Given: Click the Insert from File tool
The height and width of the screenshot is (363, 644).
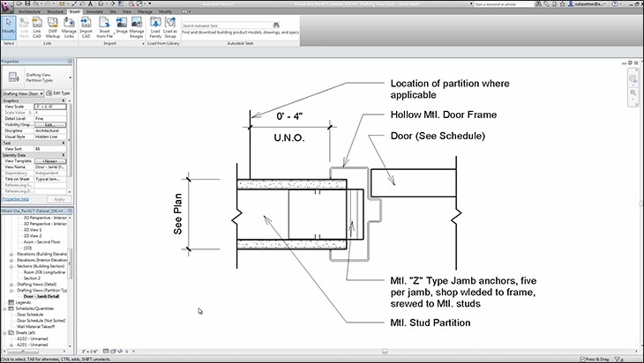Looking at the screenshot, I should pos(104,28).
